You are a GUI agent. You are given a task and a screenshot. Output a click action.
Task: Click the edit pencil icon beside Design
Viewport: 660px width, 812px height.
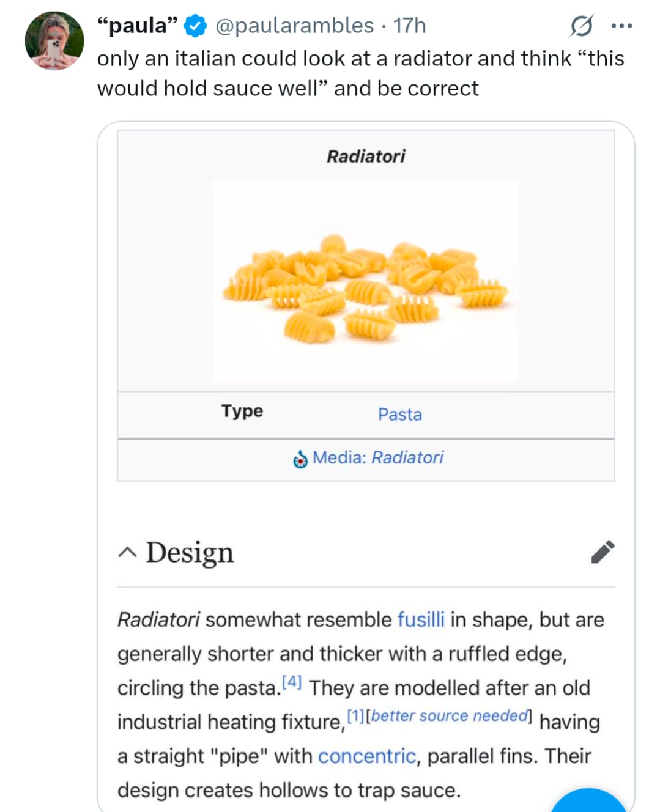click(603, 552)
